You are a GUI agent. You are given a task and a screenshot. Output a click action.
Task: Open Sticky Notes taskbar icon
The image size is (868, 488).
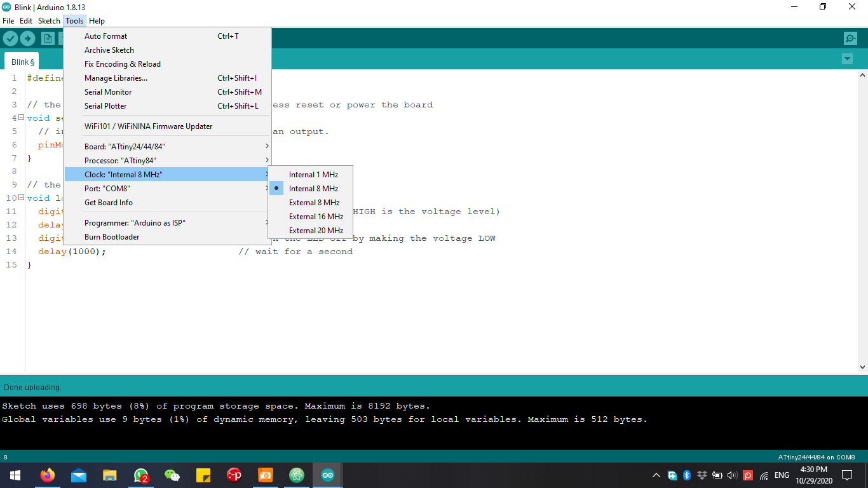tap(203, 475)
